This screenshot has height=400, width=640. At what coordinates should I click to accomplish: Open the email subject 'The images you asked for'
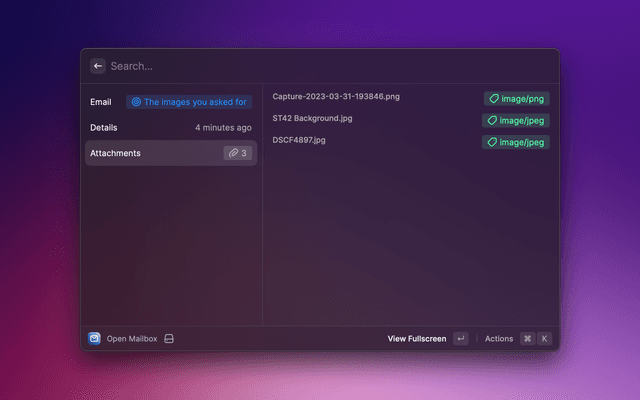(x=189, y=102)
